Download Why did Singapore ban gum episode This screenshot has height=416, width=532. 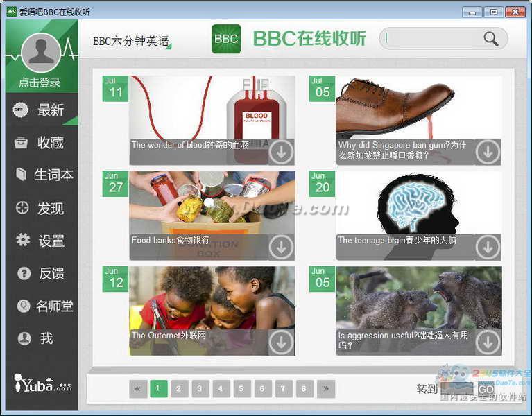[x=488, y=153]
